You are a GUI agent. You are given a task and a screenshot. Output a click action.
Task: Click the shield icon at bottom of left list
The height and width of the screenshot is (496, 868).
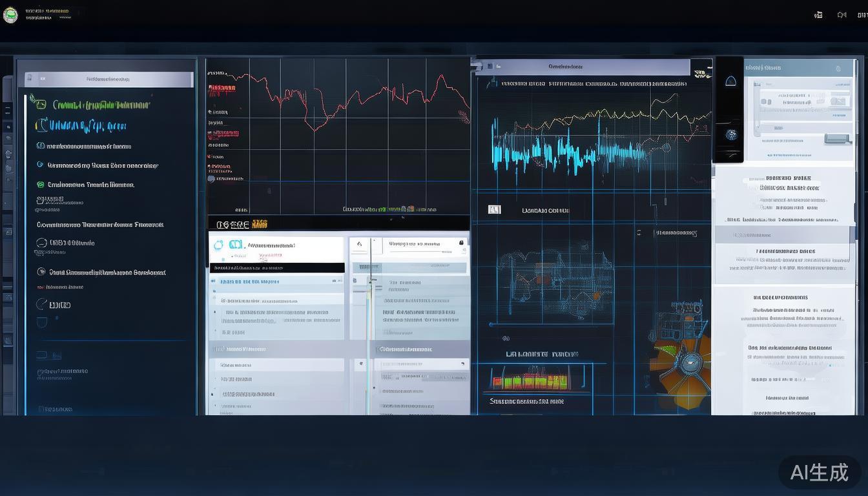tap(41, 322)
